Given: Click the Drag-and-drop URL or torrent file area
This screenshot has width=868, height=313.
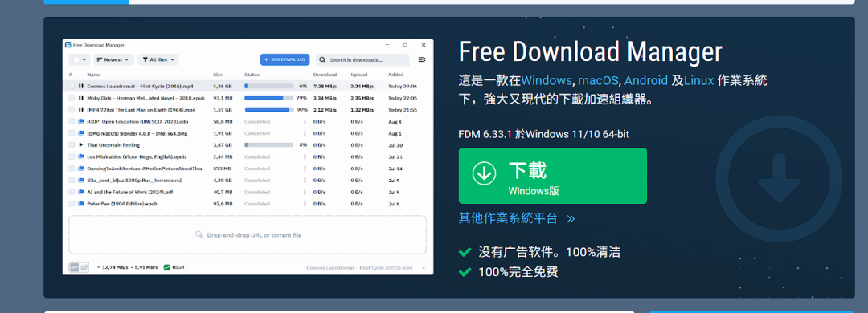Looking at the screenshot, I should point(248,235).
